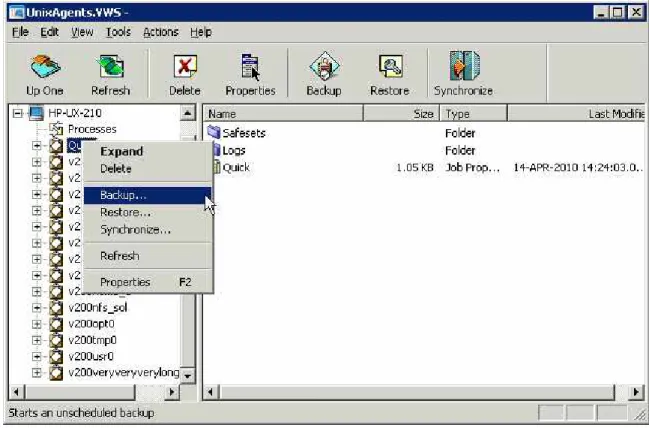Choose Properties F2 in the context menu
649x428 pixels.
click(148, 282)
